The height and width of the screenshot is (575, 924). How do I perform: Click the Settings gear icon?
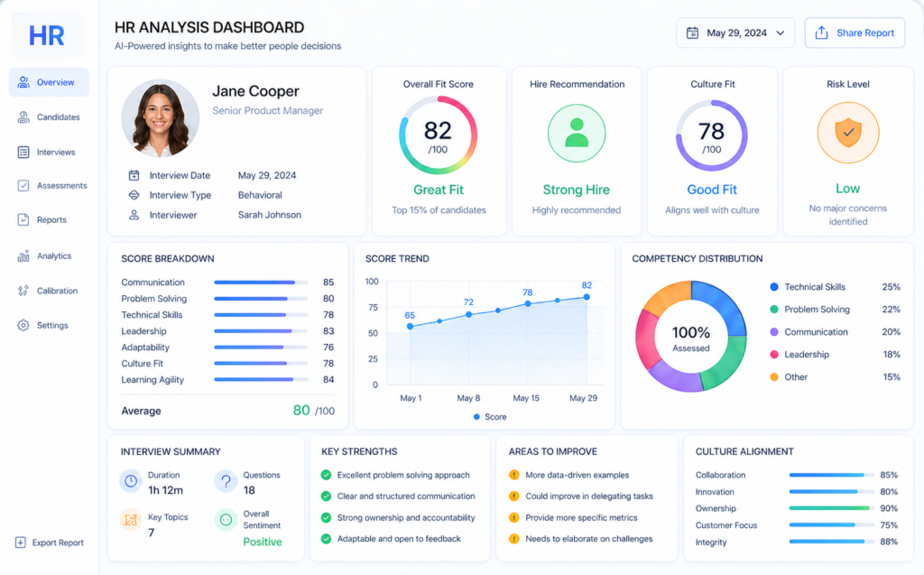pos(23,325)
